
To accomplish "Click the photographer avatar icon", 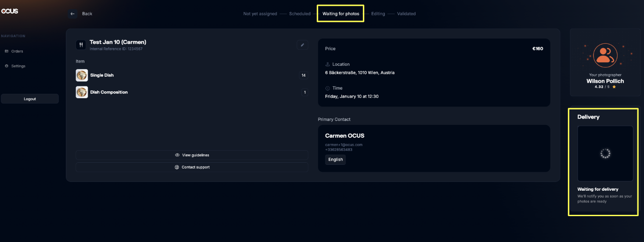I will [x=605, y=55].
